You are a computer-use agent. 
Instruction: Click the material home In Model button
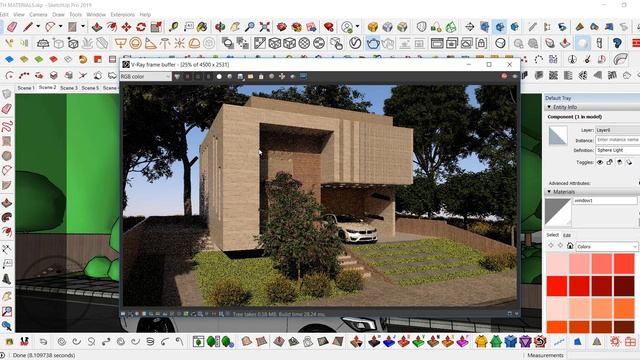(x=570, y=246)
